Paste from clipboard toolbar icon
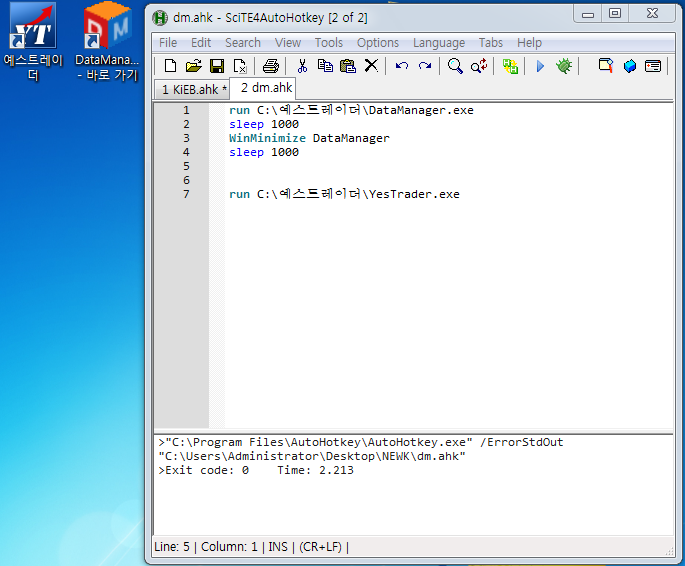685x566 pixels. pos(347,66)
